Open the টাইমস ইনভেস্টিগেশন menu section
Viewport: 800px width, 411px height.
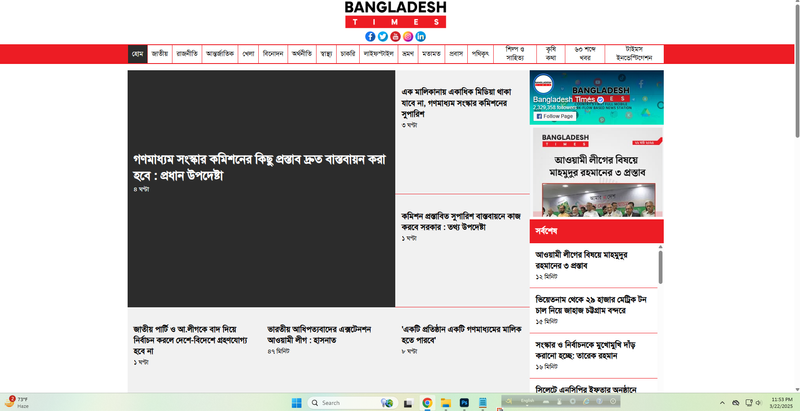pos(634,54)
